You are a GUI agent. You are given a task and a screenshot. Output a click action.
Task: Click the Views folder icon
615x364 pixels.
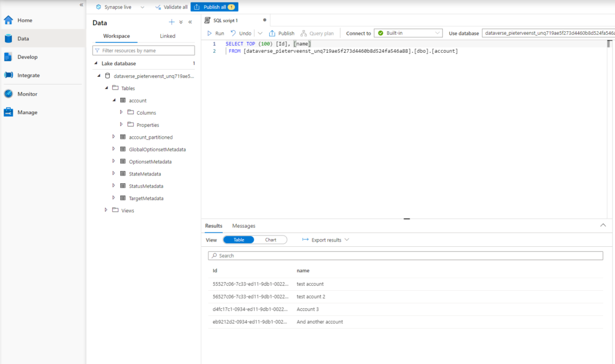115,210
